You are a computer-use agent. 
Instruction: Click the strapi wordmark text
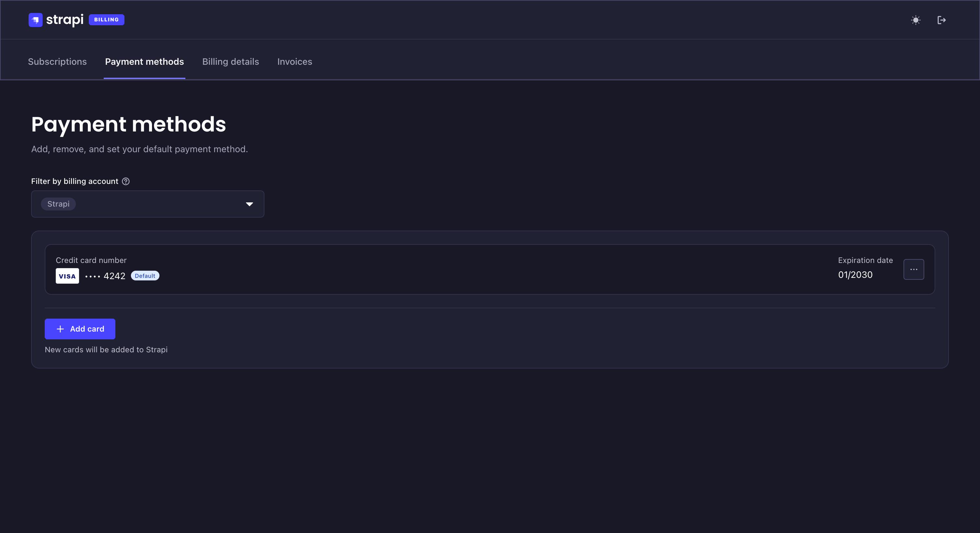[65, 20]
